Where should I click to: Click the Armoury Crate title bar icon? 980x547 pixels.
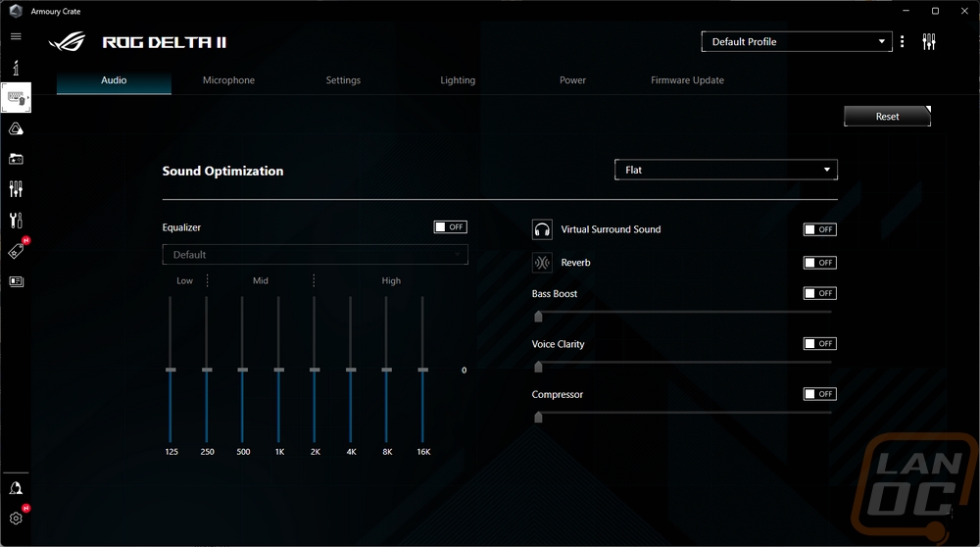pos(16,11)
